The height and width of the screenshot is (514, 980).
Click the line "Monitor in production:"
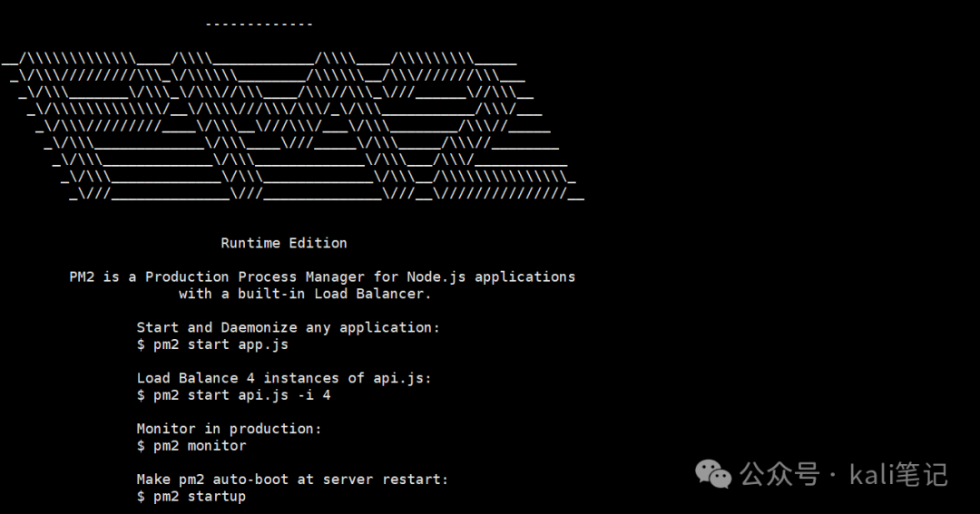pos(229,429)
